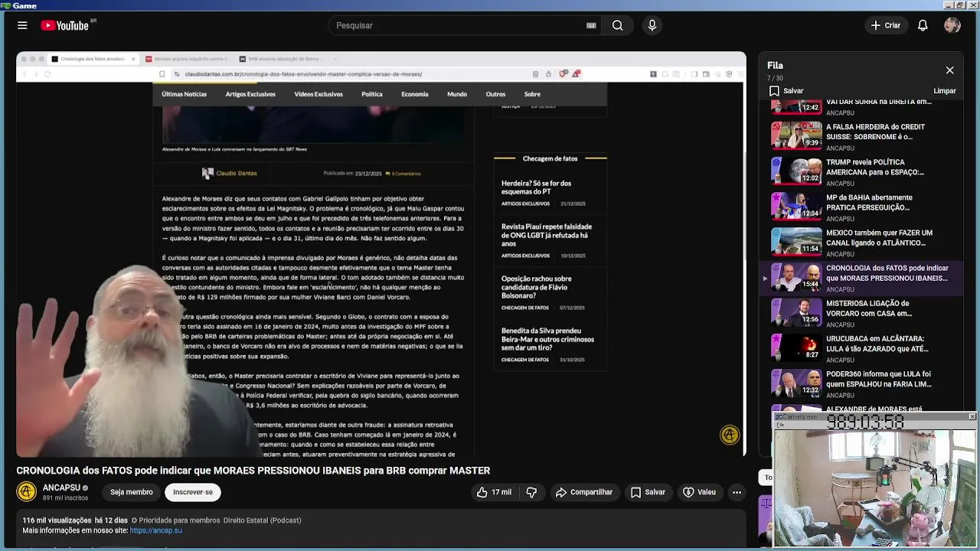The height and width of the screenshot is (551, 980).
Task: Send a Valeu super thanks
Action: click(699, 492)
